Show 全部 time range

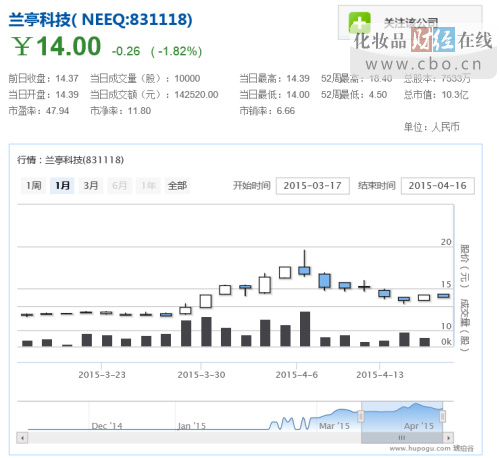coord(177,185)
